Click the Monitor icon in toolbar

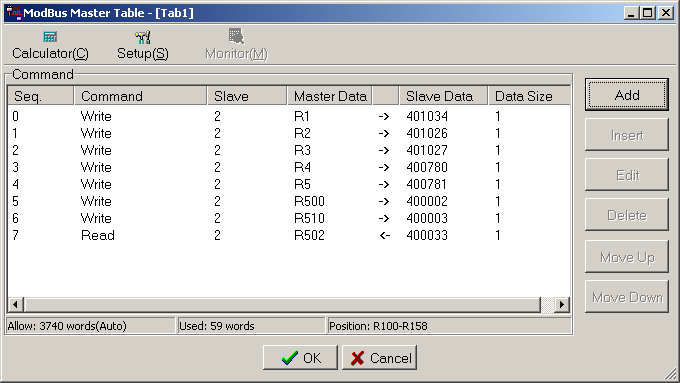(x=236, y=36)
